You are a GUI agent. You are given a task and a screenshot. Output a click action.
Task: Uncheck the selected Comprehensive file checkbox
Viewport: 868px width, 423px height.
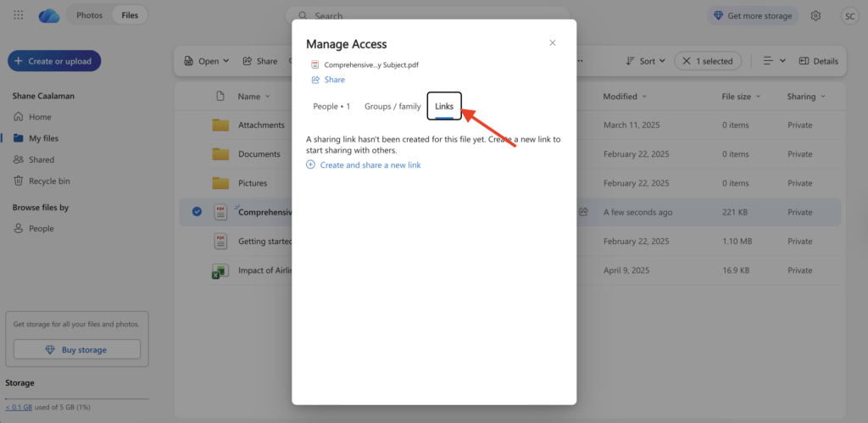[197, 212]
